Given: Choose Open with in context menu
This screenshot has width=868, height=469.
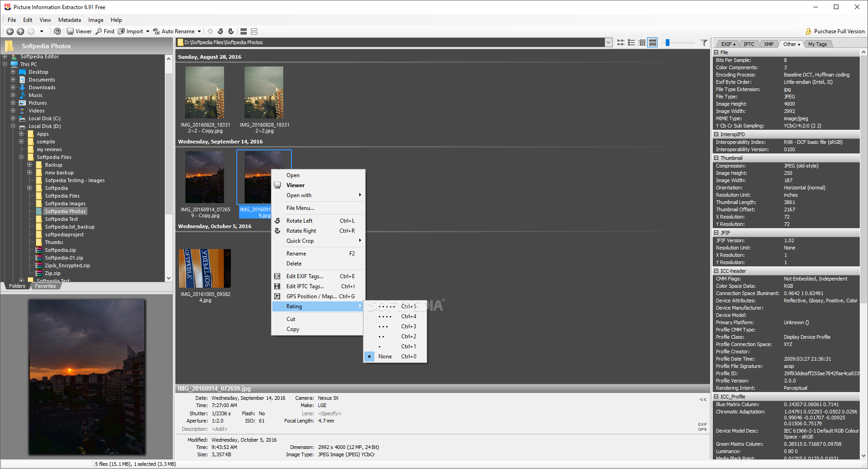Looking at the screenshot, I should click(x=319, y=195).
